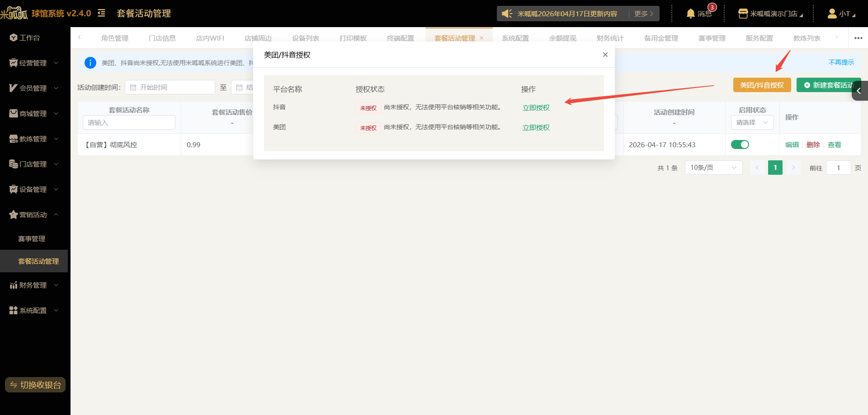Viewport: 868px width, 415px height.
Task: Click the 系统配置 grid icon in sidebar
Action: tap(14, 310)
